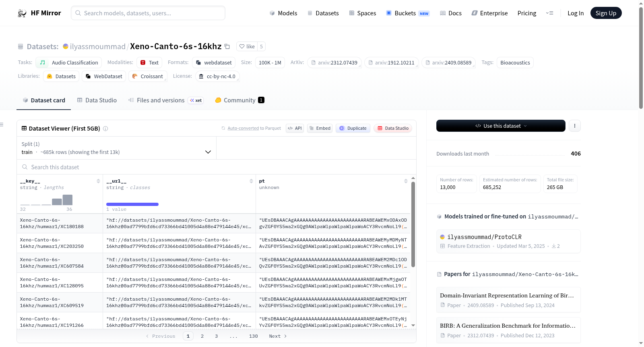Open Docs in the top navigation
644x347 pixels.
[x=451, y=13]
